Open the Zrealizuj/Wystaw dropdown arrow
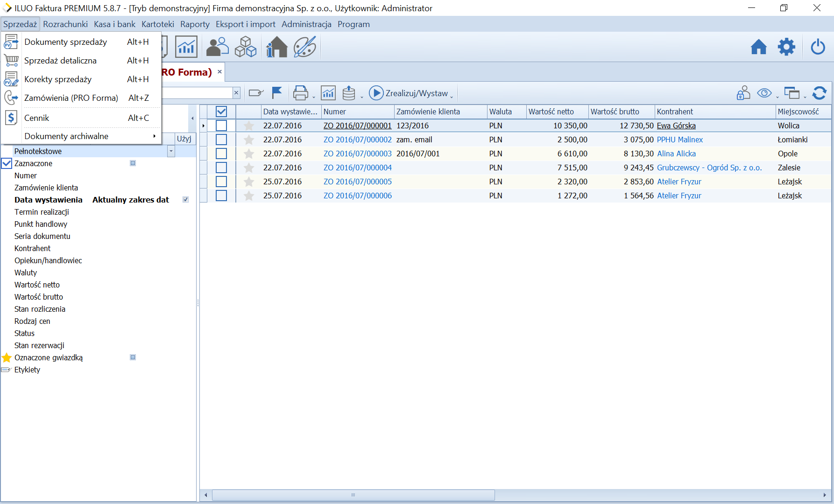The height and width of the screenshot is (504, 834). (452, 97)
